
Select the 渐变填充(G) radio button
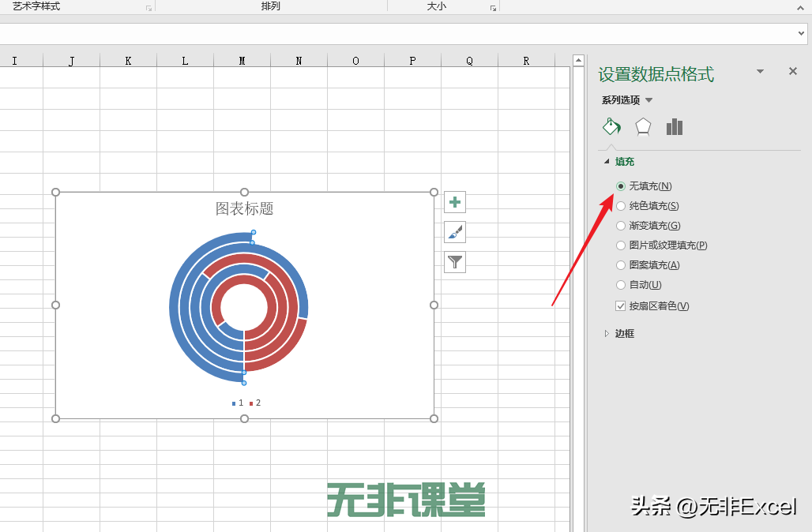[620, 226]
